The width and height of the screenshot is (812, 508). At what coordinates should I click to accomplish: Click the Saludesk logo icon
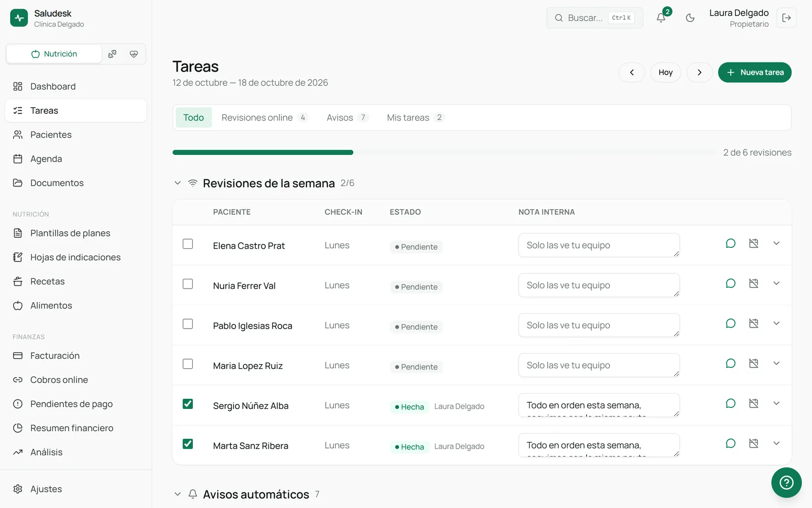point(19,18)
